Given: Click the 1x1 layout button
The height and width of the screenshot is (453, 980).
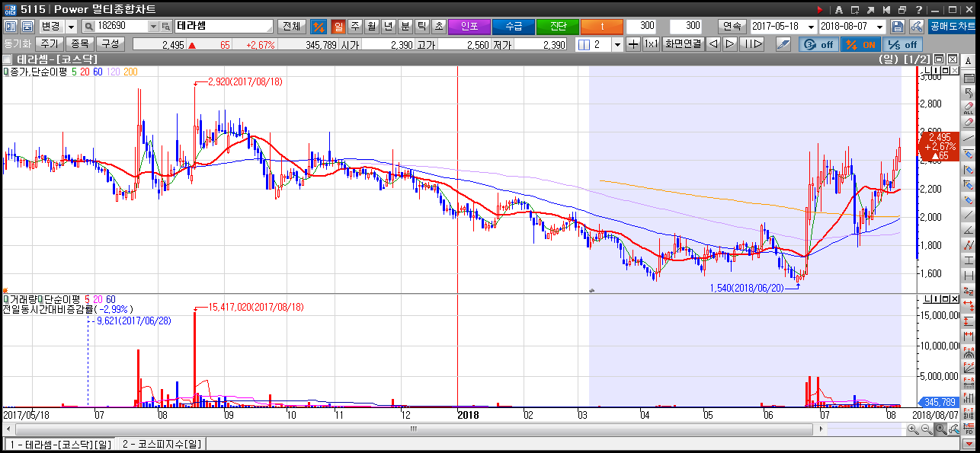Looking at the screenshot, I should (x=651, y=44).
